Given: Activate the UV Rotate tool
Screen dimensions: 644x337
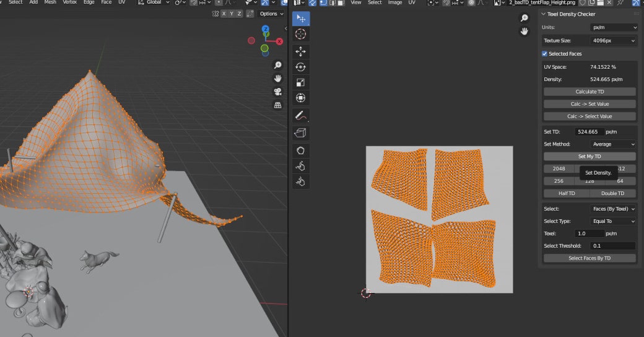Looking at the screenshot, I should [301, 66].
